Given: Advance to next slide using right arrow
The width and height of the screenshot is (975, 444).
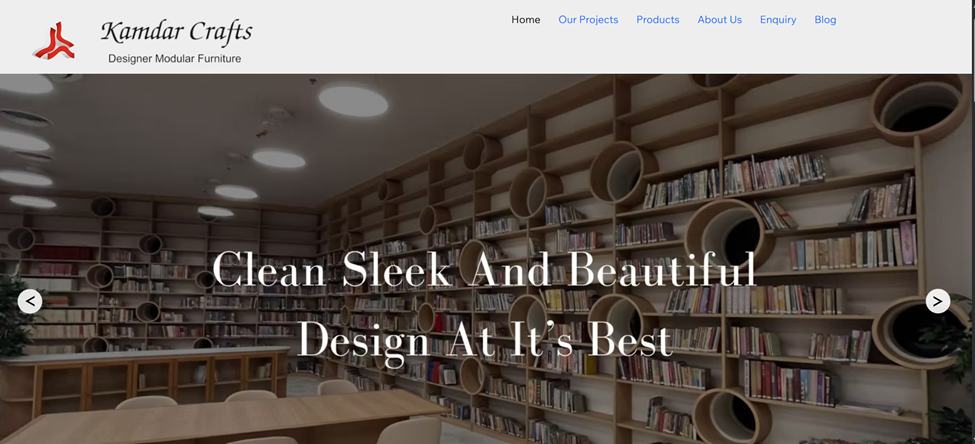Looking at the screenshot, I should [x=937, y=301].
